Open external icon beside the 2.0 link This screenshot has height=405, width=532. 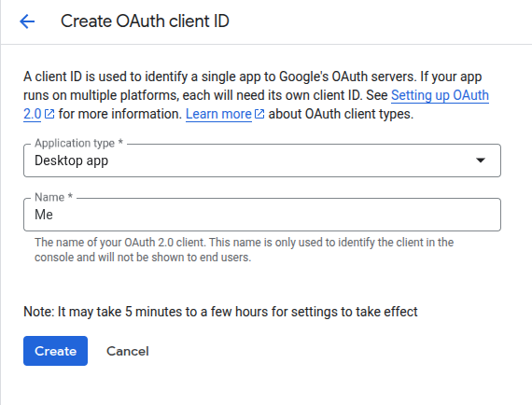[x=49, y=114]
